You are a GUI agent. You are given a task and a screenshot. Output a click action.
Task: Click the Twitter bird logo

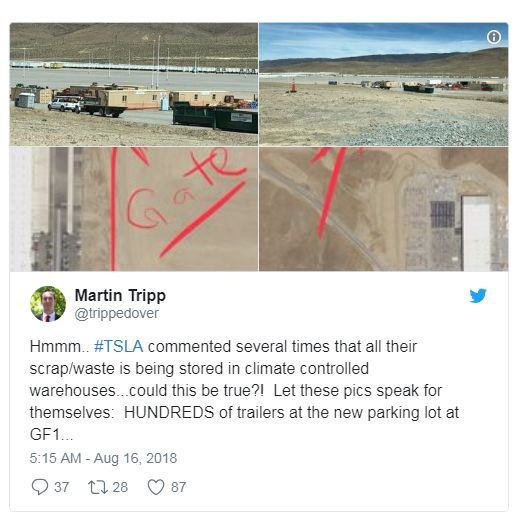(x=478, y=296)
